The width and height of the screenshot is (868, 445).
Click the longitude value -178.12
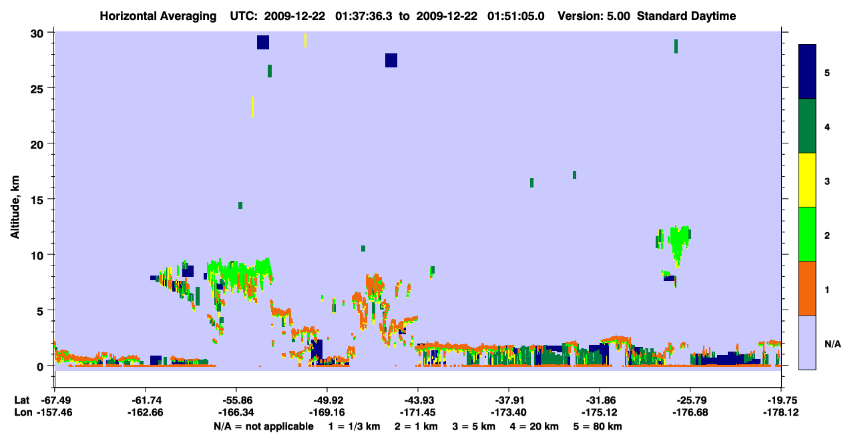[781, 412]
